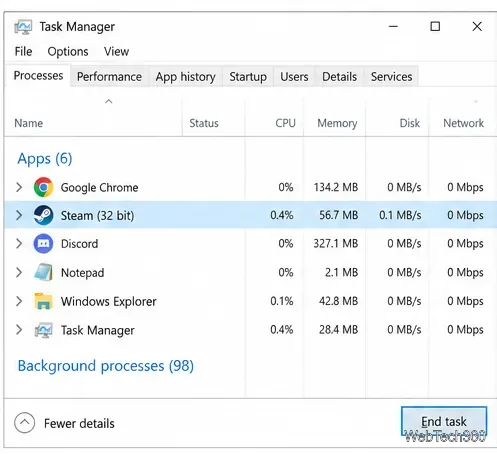This screenshot has width=497, height=454.
Task: Click the Apps (6) group heading
Action: coord(45,159)
